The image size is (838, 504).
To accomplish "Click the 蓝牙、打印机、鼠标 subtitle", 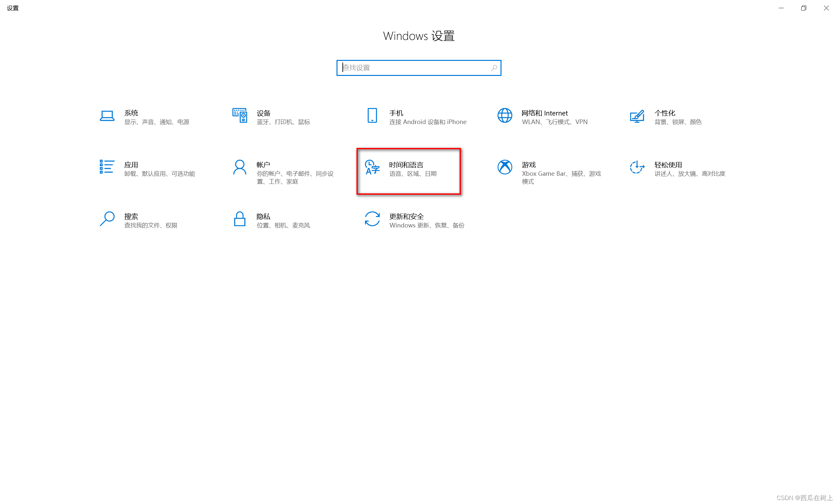I will [x=284, y=122].
